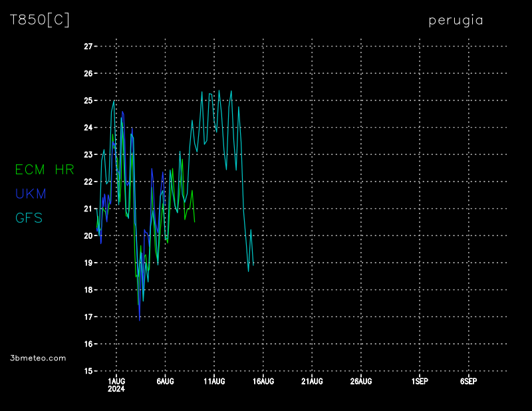Image resolution: width=532 pixels, height=411 pixels.
Task: Select the UKM legend entry
Action: coord(31,194)
